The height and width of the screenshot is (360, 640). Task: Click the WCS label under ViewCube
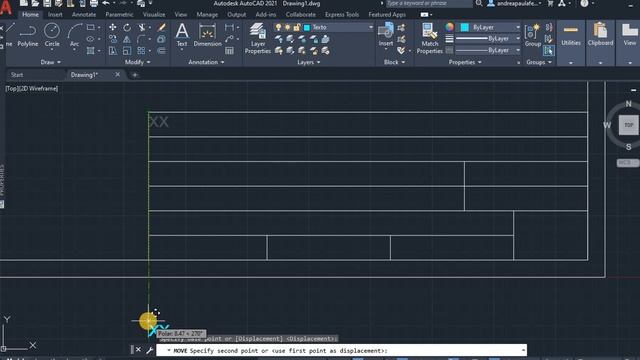click(x=627, y=162)
